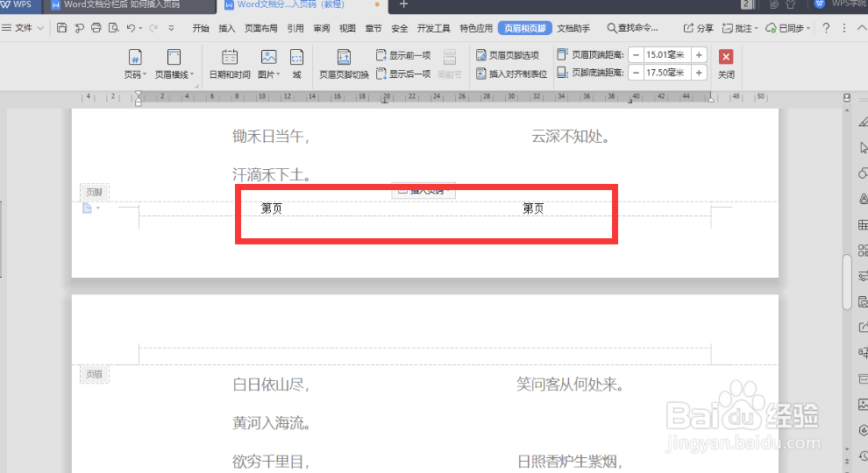Switch to the 开发工具 tab
This screenshot has height=473, width=868.
(x=433, y=28)
